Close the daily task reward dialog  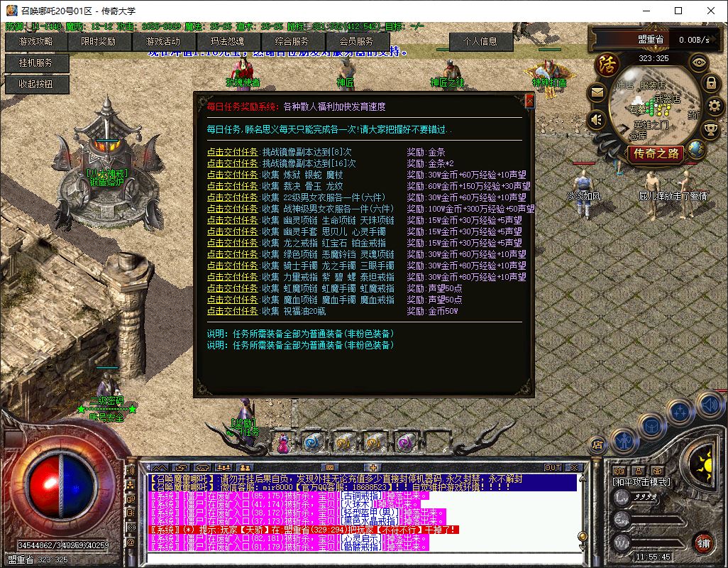(529, 102)
